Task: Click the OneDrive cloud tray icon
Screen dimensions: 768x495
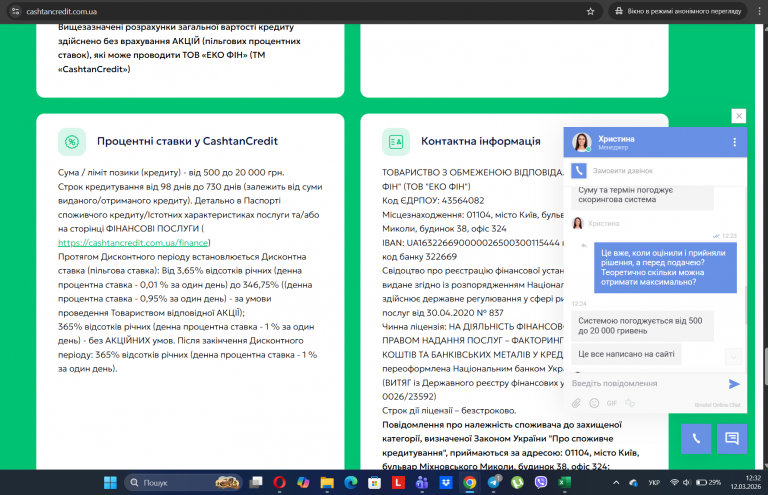Action: [x=633, y=483]
